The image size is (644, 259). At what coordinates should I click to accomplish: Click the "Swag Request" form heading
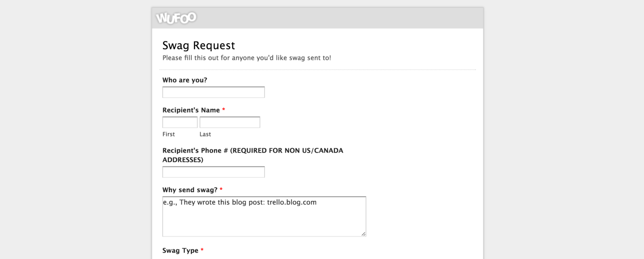coord(199,45)
